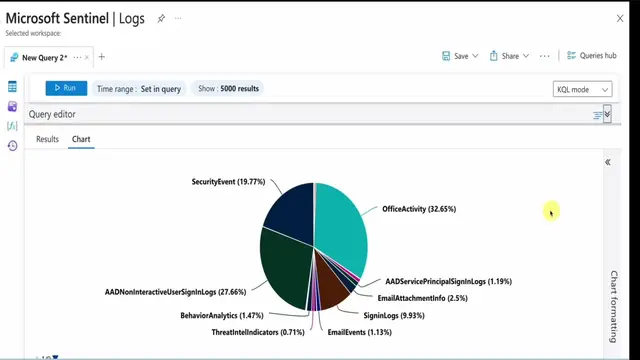
Task: Select the New Query 2 tab
Action: (44, 58)
